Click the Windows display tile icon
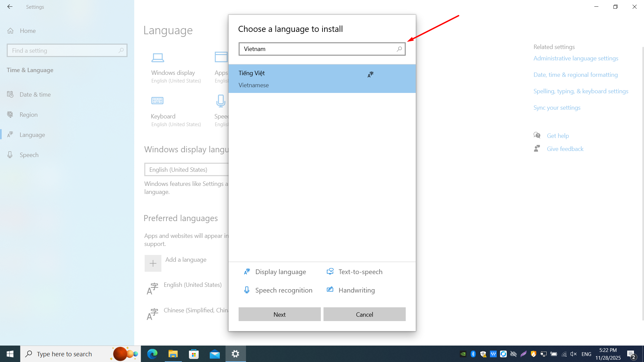The height and width of the screenshot is (362, 644). click(158, 58)
